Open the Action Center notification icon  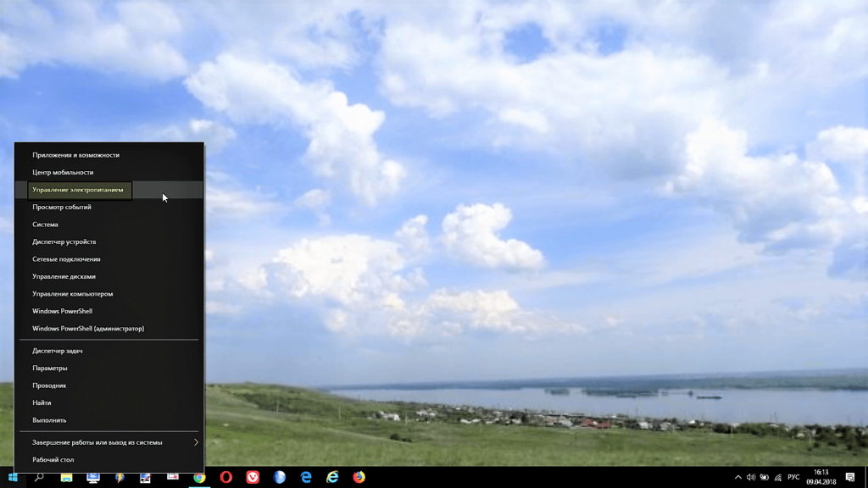[850, 478]
